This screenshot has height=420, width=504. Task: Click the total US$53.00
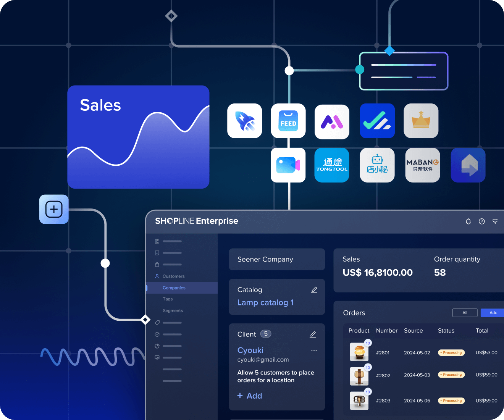(x=486, y=353)
